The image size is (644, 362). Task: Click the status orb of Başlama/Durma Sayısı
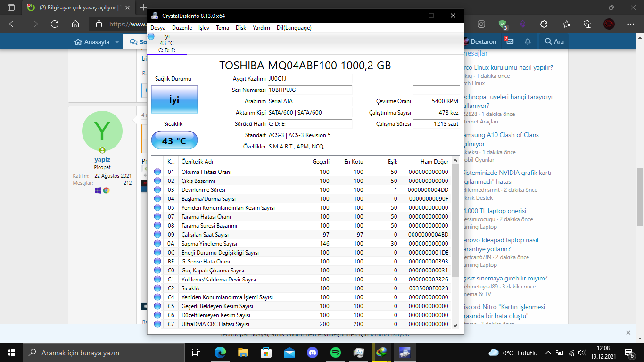coord(157,199)
